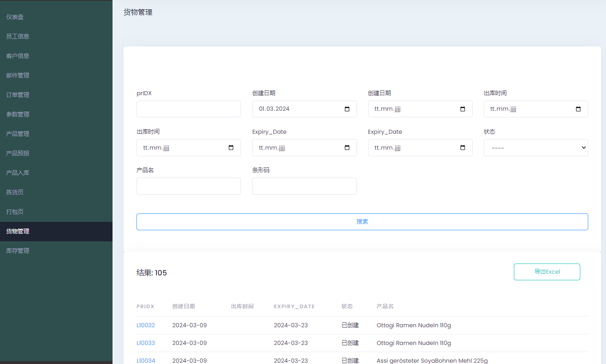Open 产品管理 sidebar item
Image resolution: width=606 pixels, height=364 pixels.
click(x=56, y=134)
